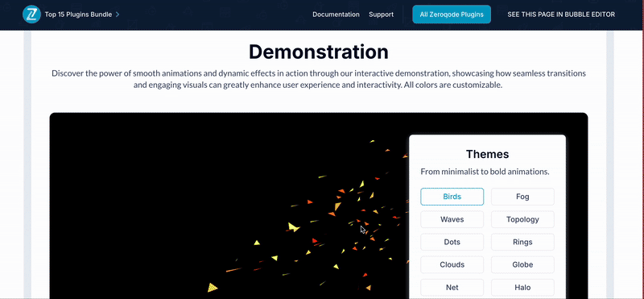Viewport: 644px width, 299px height.
Task: Open the Top 15 Plugins Bundle link
Action: [x=78, y=15]
